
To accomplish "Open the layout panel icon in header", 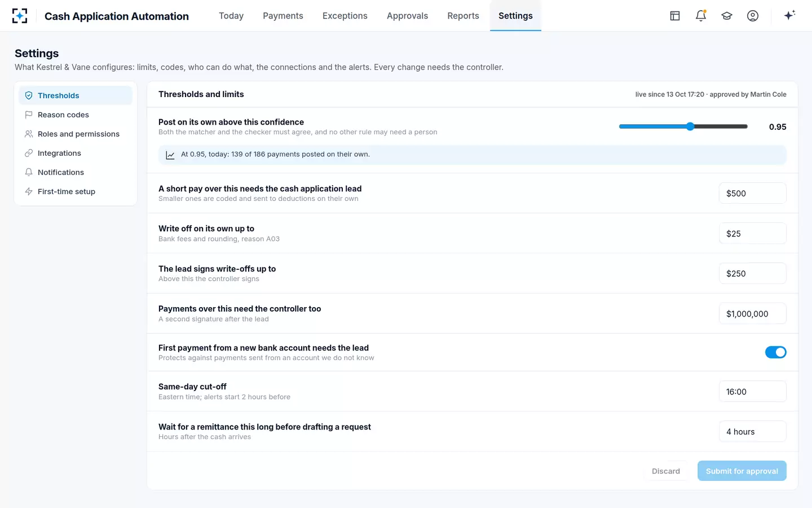I will 675,16.
